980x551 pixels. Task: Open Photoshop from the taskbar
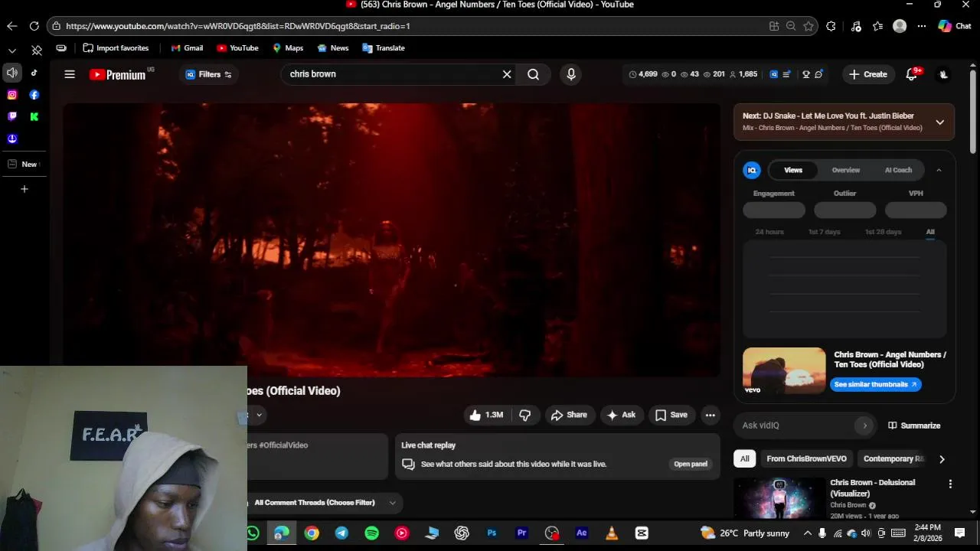492,533
